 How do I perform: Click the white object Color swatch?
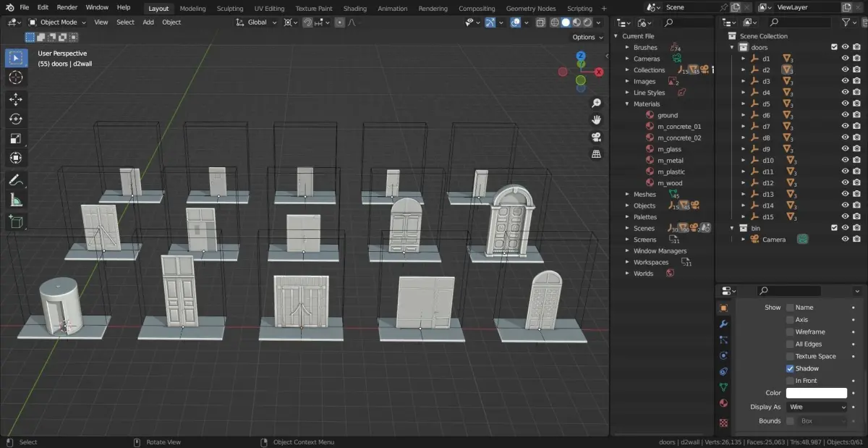[x=816, y=393]
